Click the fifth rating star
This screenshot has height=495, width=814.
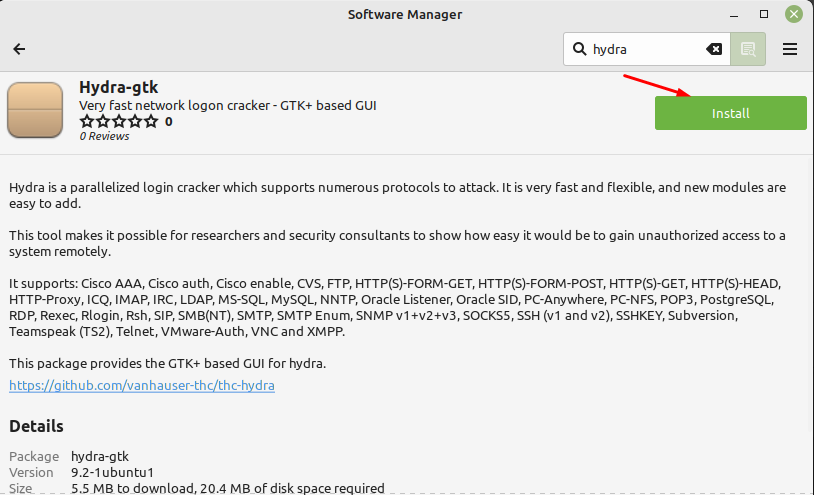[151, 122]
